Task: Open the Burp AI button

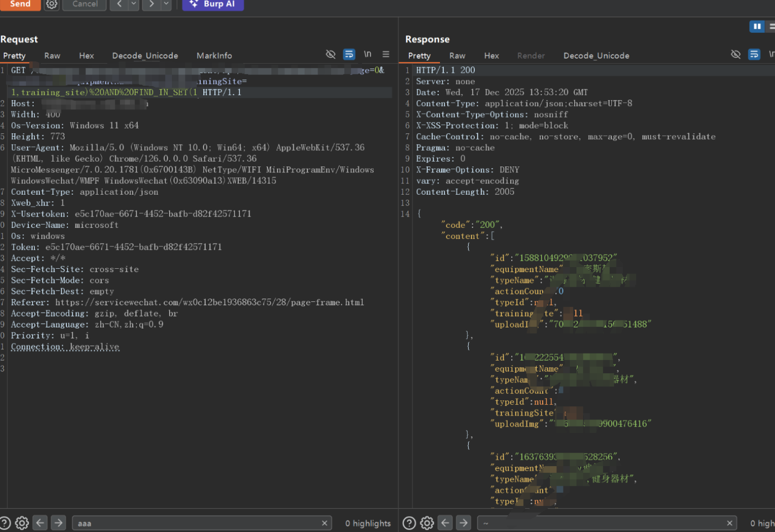Action: point(213,4)
